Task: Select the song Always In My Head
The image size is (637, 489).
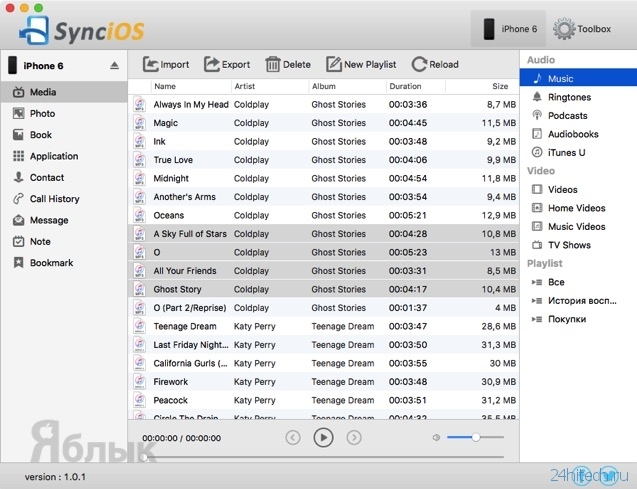Action: pyautogui.click(x=323, y=104)
